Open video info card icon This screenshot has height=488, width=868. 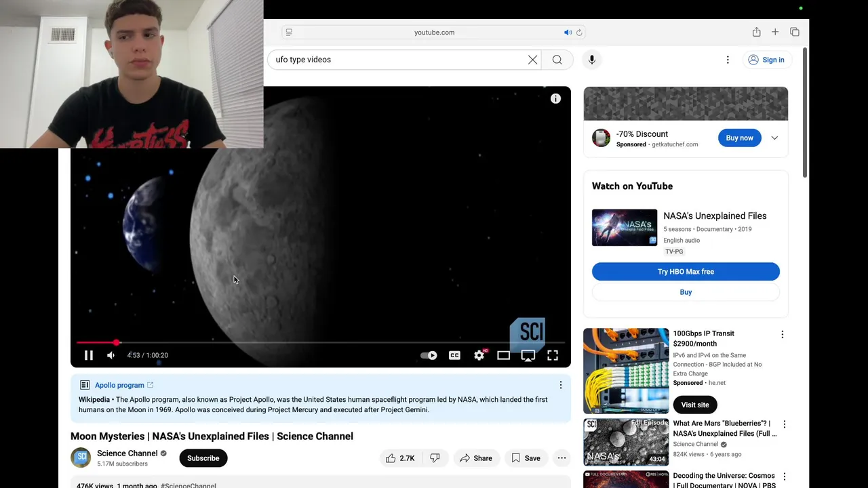tap(555, 99)
